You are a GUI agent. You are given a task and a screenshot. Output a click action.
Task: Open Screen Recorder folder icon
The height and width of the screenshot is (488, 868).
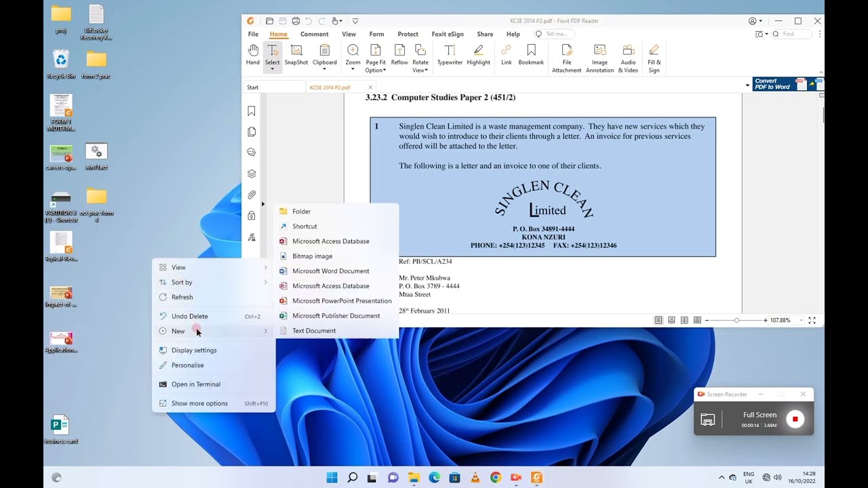coord(707,420)
